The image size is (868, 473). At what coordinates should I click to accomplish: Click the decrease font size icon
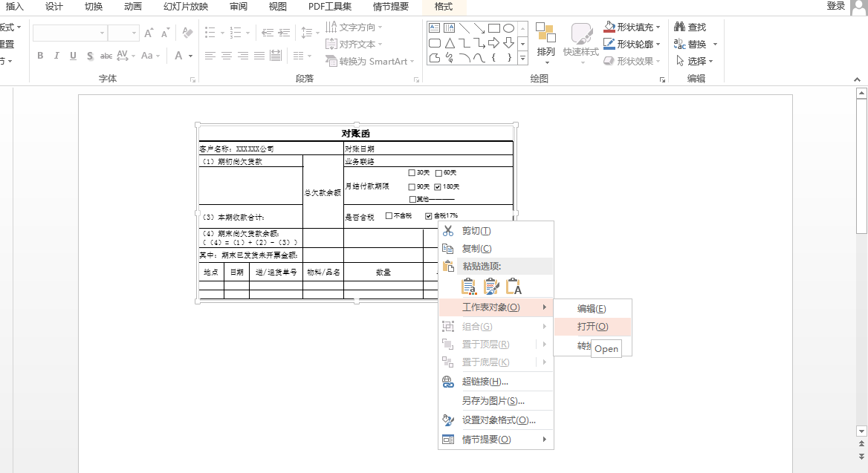[x=165, y=33]
